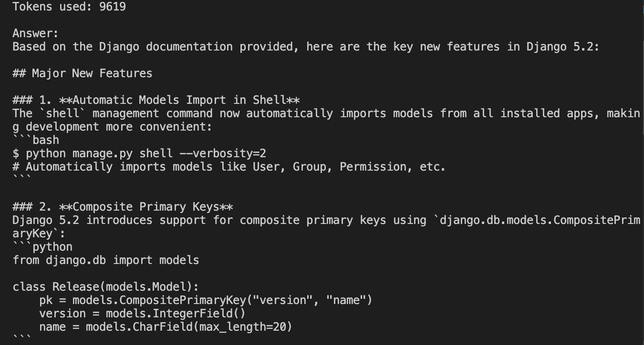Screen dimensions: 644x345
Task: Click the "name = models.CharField(max_length=20)" line
Action: (x=166, y=327)
